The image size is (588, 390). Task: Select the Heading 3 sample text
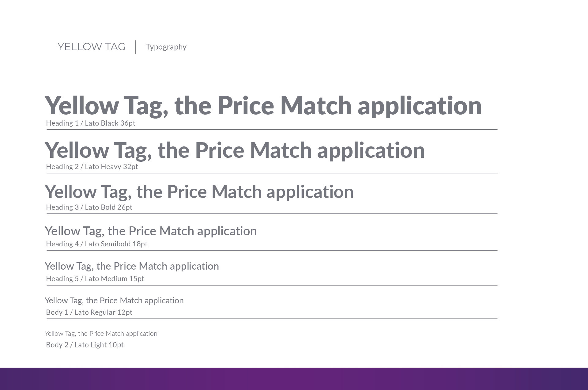click(199, 192)
